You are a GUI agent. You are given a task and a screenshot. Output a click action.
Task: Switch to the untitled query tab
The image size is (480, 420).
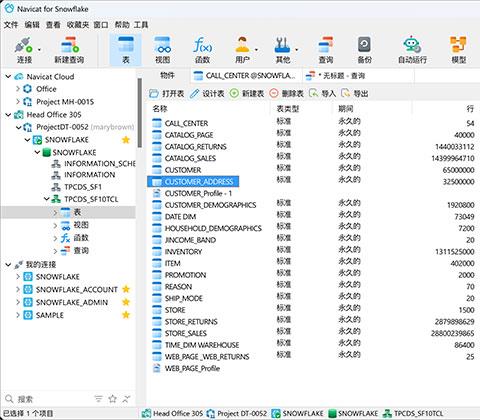(358, 76)
